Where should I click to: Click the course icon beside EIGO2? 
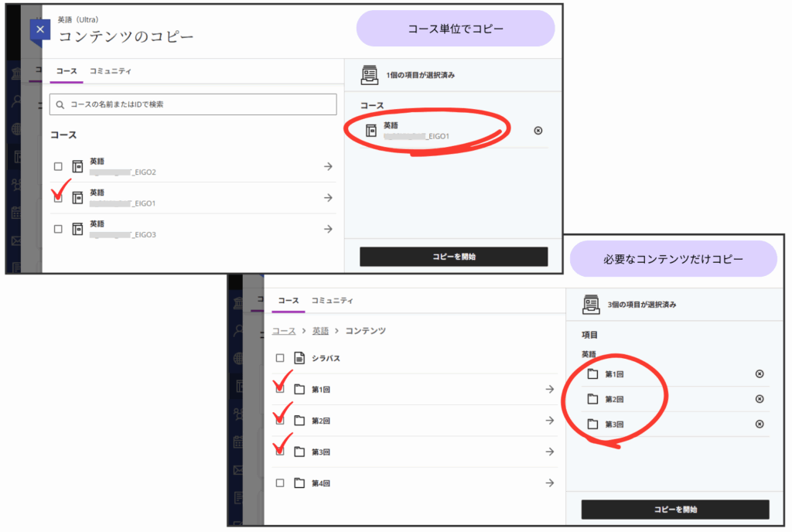pos(77,166)
